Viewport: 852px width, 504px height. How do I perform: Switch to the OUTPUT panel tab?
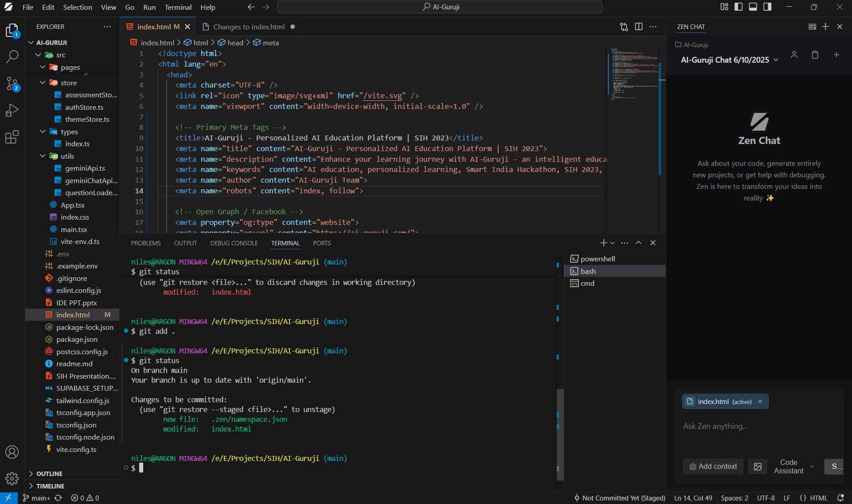coord(185,243)
